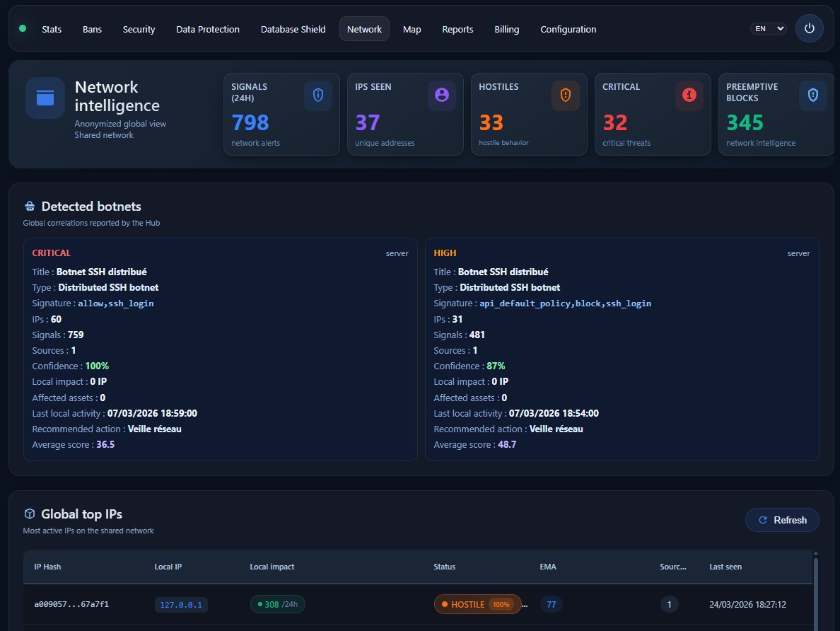Click the user icon on the IPS SEEN card
This screenshot has width=840, height=631.
click(x=441, y=95)
